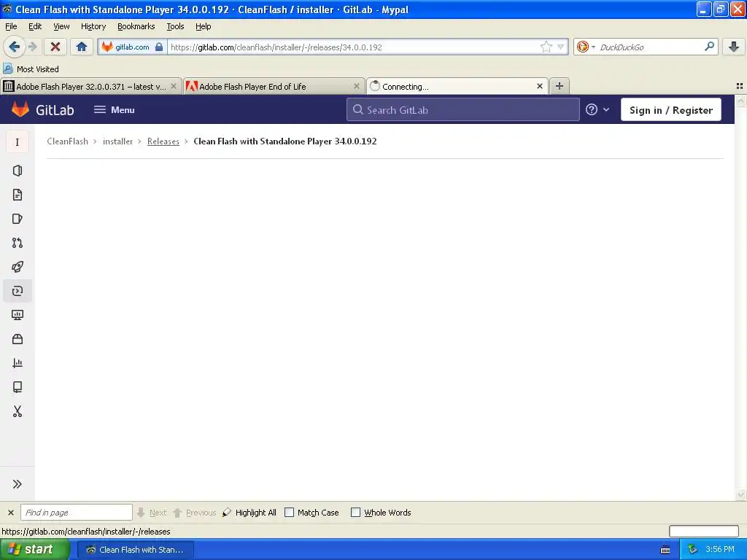
Task: Open the Wiki sidebar icon
Action: (18, 387)
